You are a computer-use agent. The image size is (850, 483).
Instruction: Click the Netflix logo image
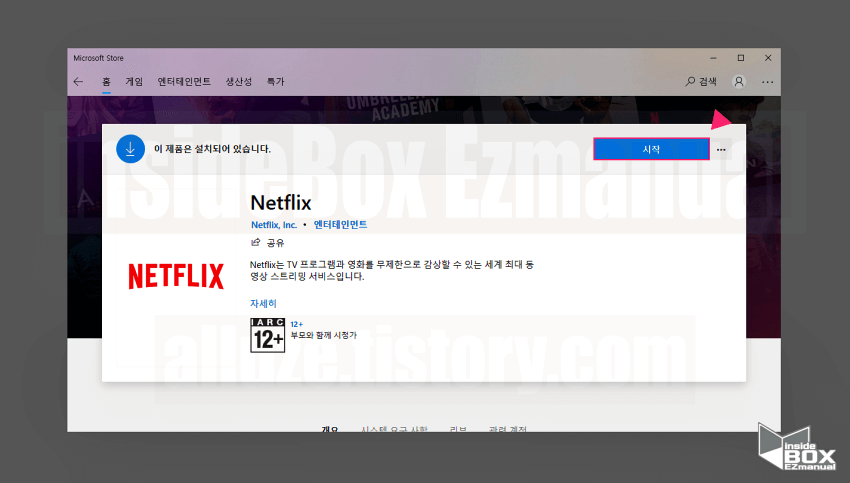176,276
